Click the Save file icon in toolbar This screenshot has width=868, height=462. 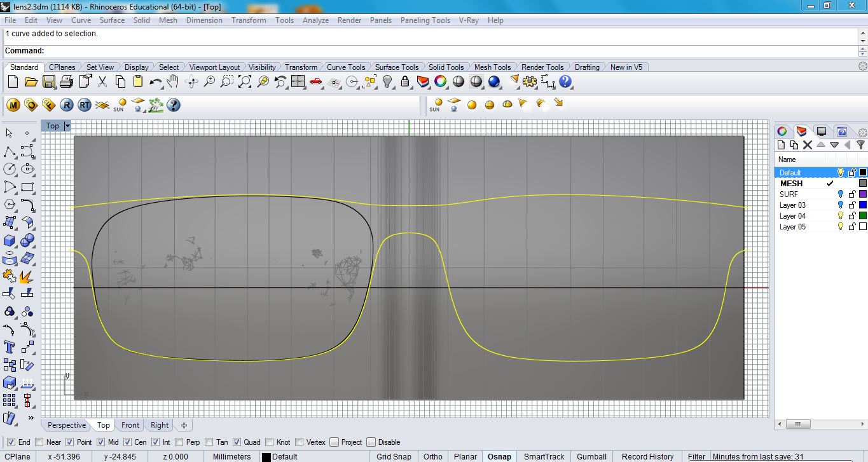[x=48, y=81]
